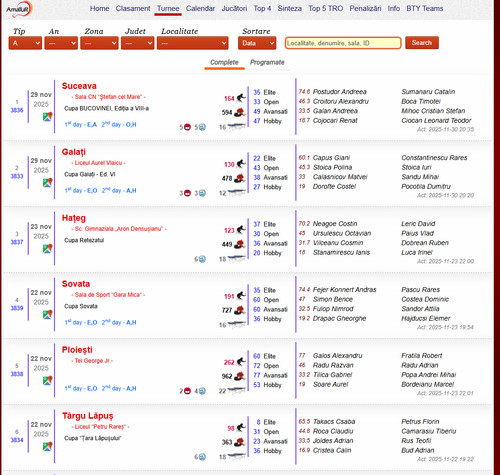Viewport: 500px width, 475px height.
Task: Click the Search button
Action: pos(422,43)
